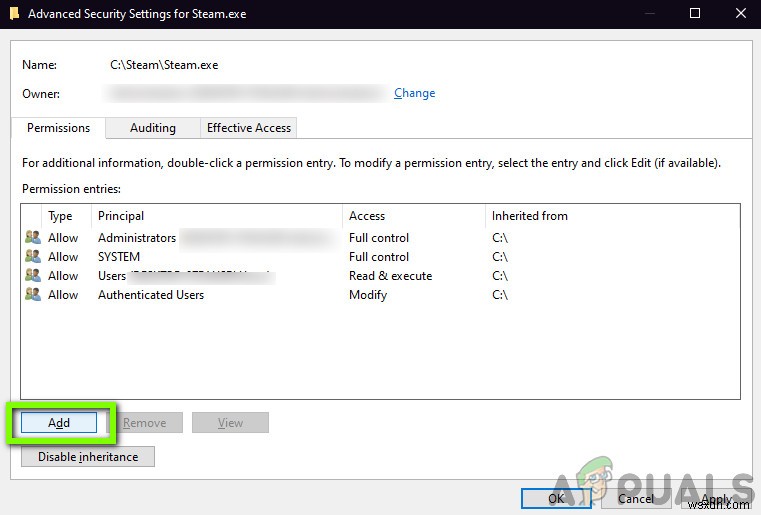Click Allow in the SYSTEM row
The height and width of the screenshot is (515, 761).
tap(63, 256)
